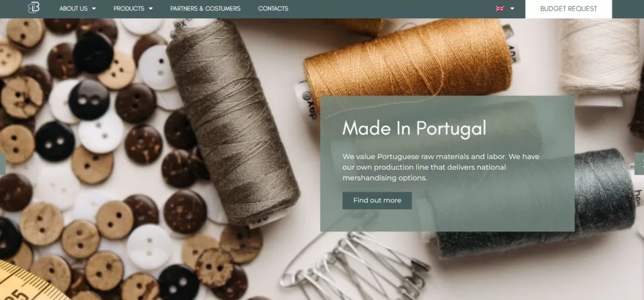This screenshot has width=644, height=300.
Task: Click the Portuguese raw materials description text
Action: click(441, 167)
